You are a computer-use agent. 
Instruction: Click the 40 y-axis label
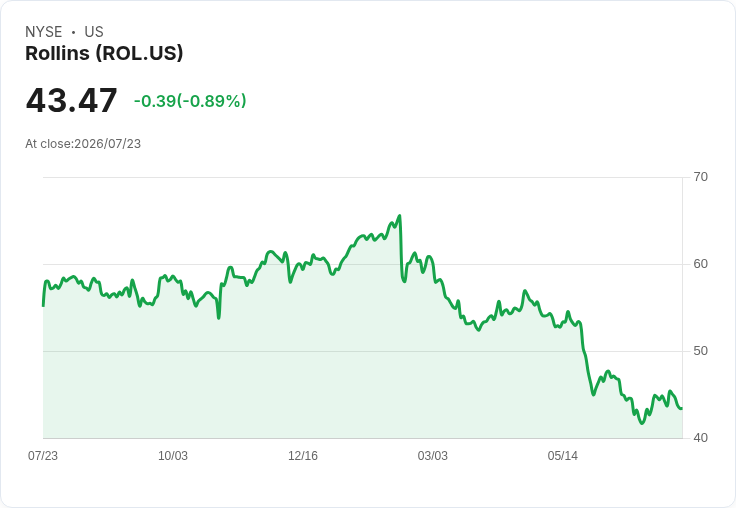click(700, 438)
